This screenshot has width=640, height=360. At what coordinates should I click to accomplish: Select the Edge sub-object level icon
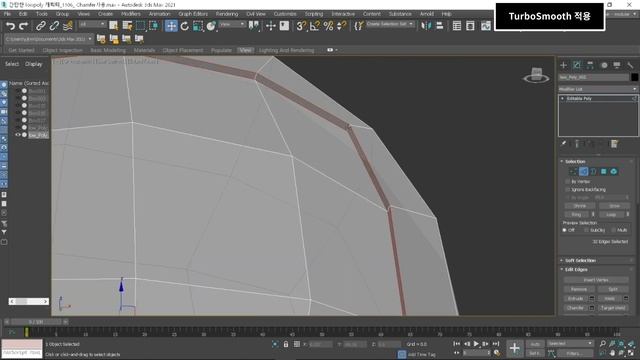click(583, 171)
